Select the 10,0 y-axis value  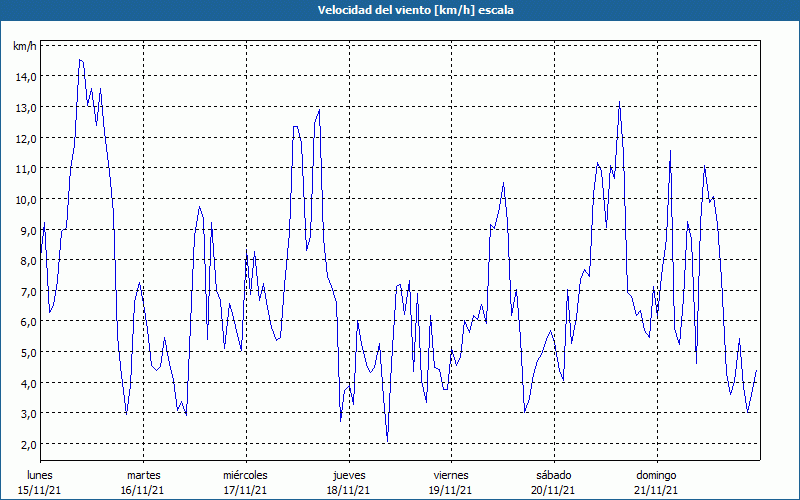[26, 199]
